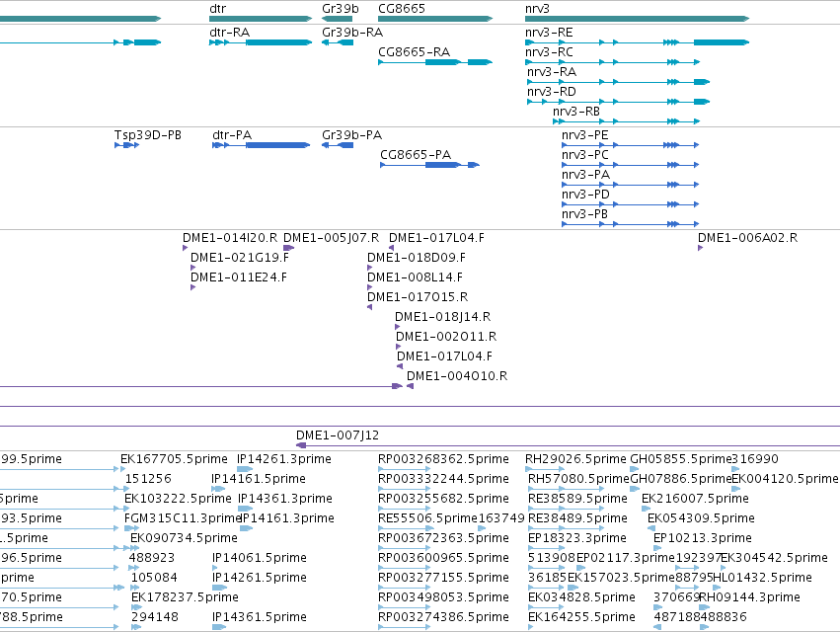Select DME1-011E24.F feature
The width and height of the screenshot is (840, 632).
click(x=239, y=277)
